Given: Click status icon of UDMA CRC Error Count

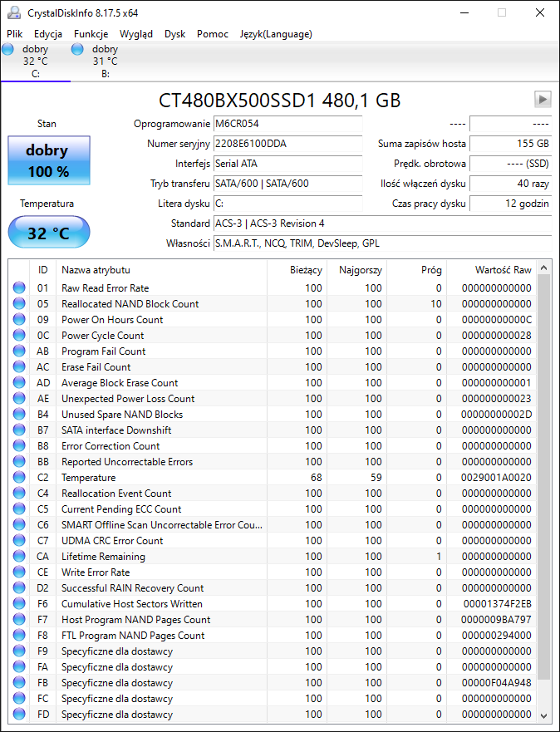Looking at the screenshot, I should click(19, 541).
